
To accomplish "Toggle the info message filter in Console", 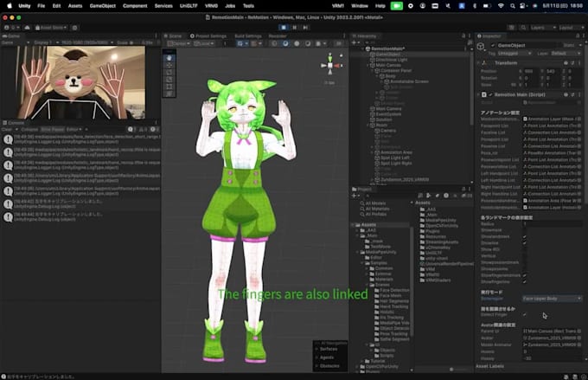I will [x=131, y=129].
